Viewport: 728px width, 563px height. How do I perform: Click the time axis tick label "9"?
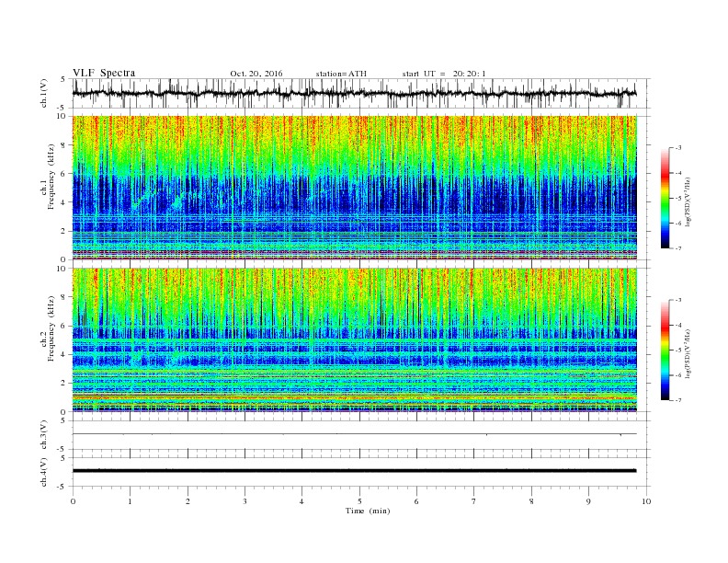click(588, 501)
